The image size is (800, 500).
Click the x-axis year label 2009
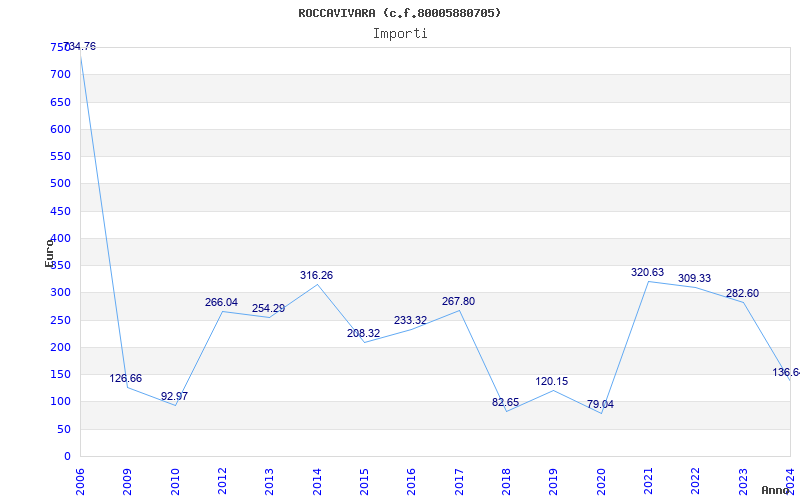128,481
